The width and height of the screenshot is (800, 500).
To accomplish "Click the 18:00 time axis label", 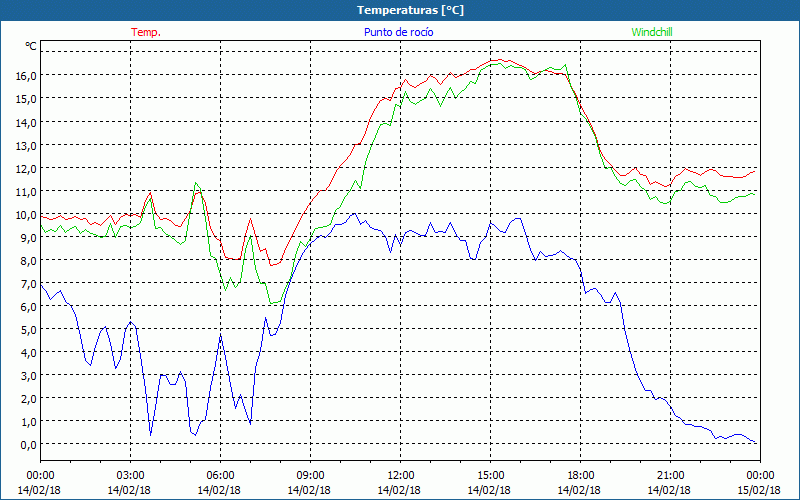I will tap(580, 476).
